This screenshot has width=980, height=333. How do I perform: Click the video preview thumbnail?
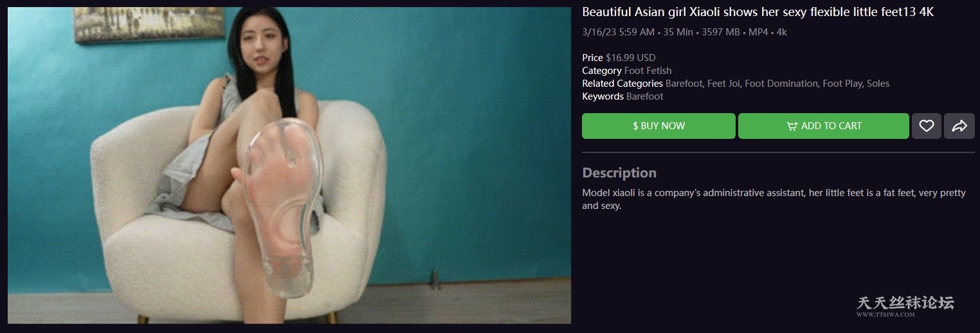(x=289, y=165)
